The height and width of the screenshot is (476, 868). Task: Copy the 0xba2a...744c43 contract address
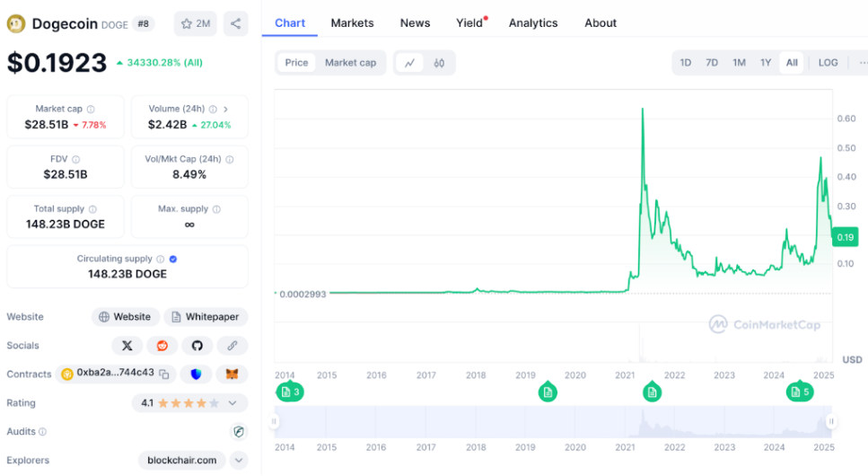click(x=164, y=374)
